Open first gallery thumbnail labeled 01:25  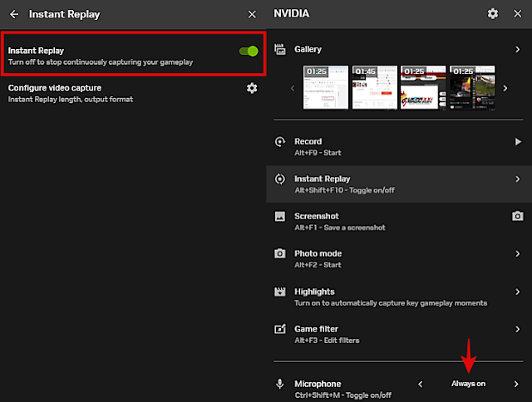pos(325,87)
